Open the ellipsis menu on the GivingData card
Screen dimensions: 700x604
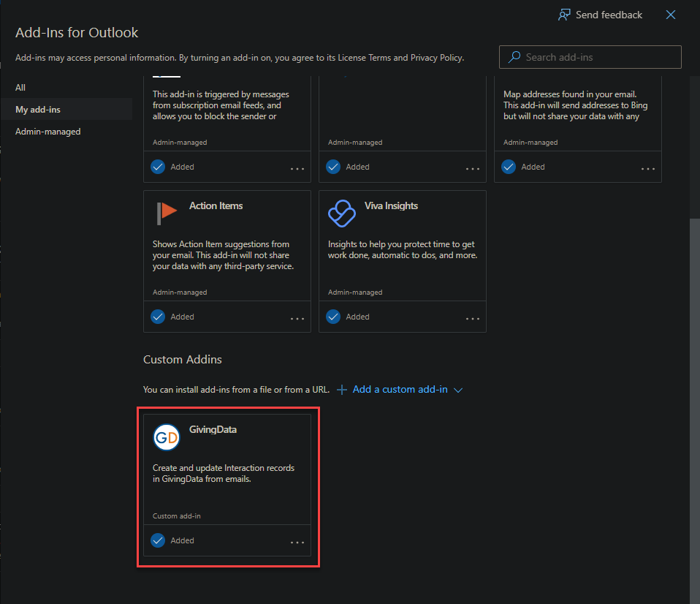tap(297, 542)
